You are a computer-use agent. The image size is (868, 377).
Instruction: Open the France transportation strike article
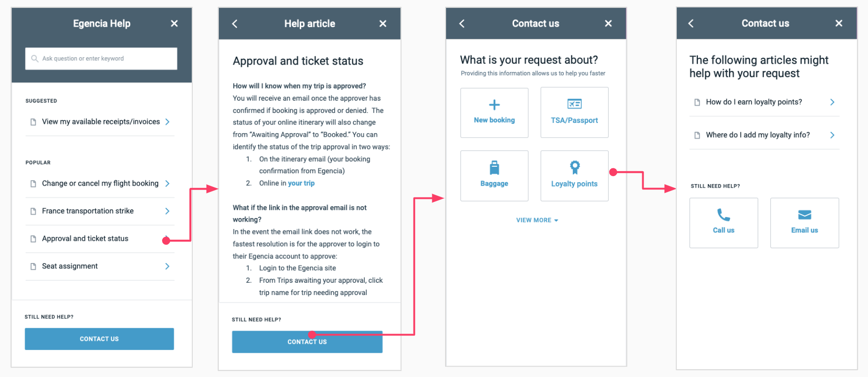tap(100, 211)
